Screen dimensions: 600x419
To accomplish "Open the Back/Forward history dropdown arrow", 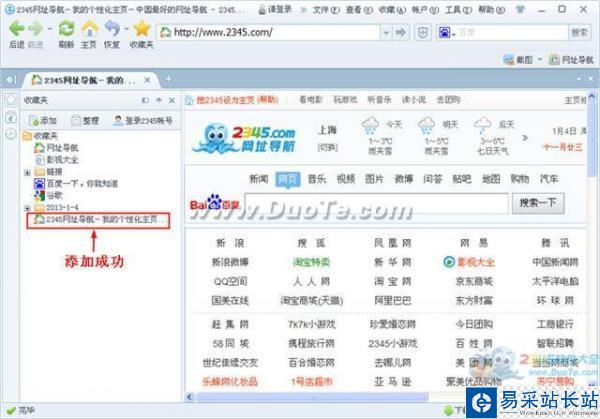I will click(x=50, y=29).
